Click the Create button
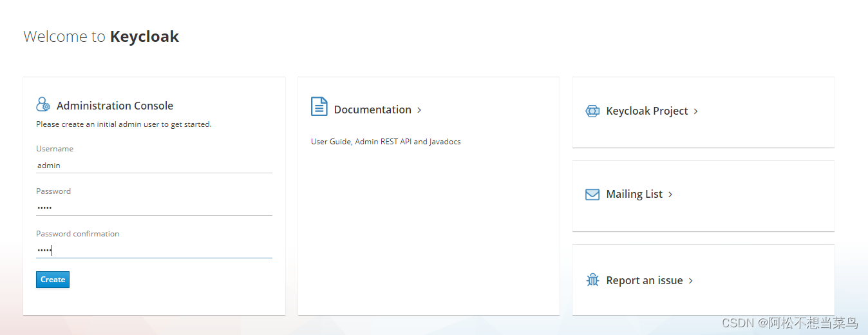 [53, 280]
